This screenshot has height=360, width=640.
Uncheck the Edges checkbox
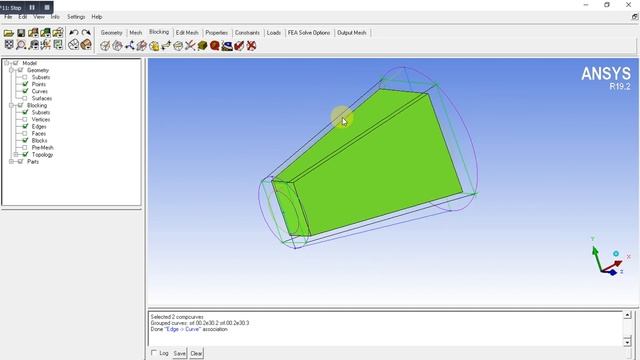[25, 127]
